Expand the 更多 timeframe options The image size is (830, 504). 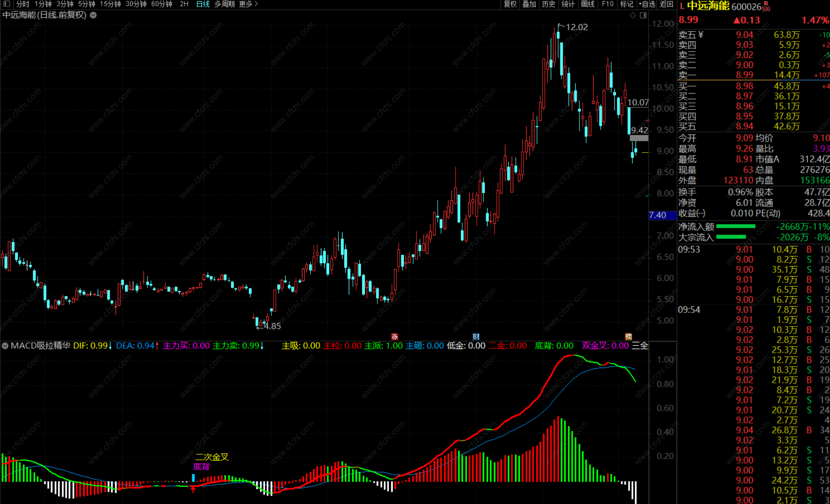248,4
